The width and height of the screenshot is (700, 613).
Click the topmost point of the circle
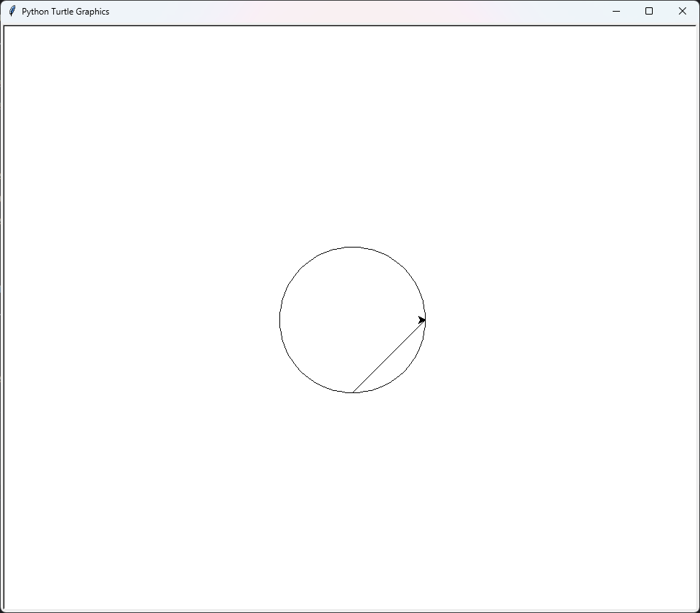[x=353, y=248]
